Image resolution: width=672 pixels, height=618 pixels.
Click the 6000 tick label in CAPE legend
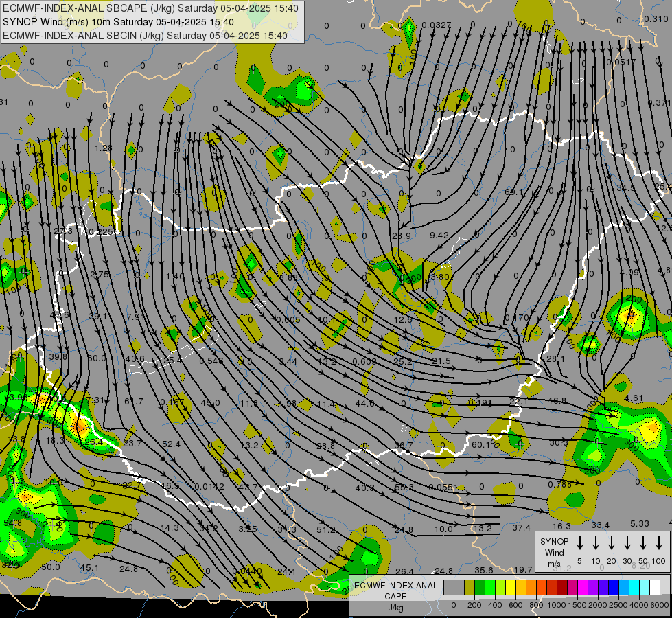[x=660, y=605]
